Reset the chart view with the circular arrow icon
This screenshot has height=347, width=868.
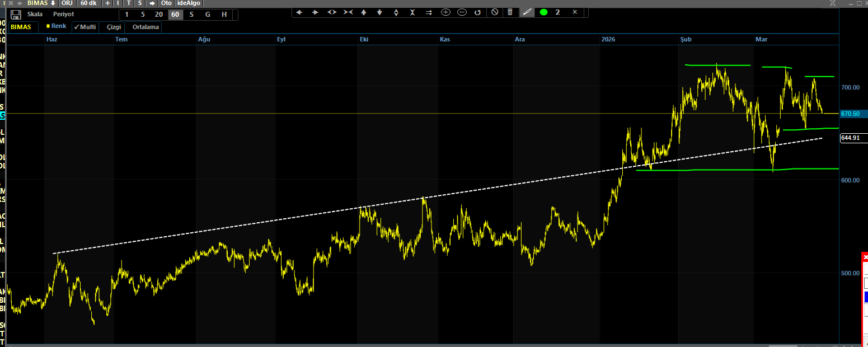[x=477, y=12]
